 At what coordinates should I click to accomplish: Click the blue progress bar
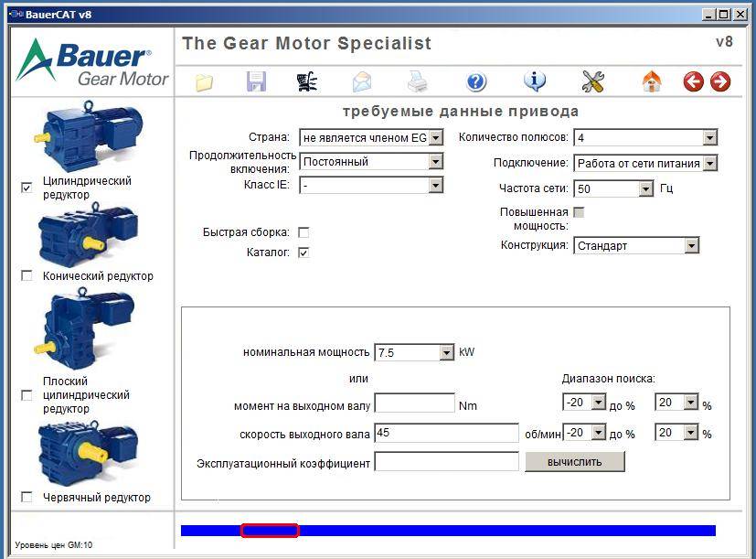[x=448, y=531]
